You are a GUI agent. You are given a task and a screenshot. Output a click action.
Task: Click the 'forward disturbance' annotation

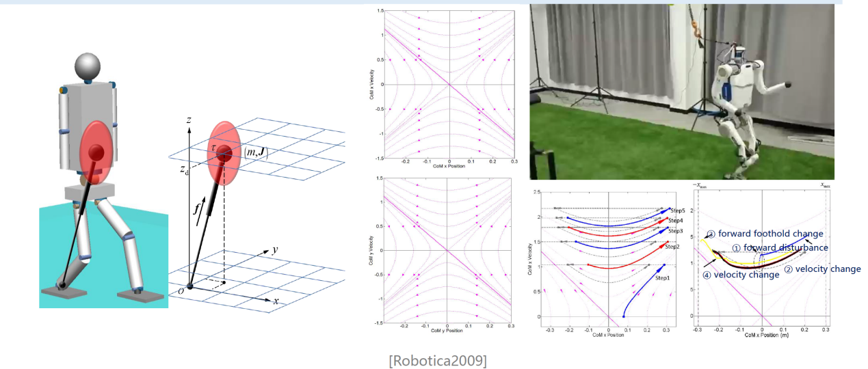pyautogui.click(x=780, y=247)
